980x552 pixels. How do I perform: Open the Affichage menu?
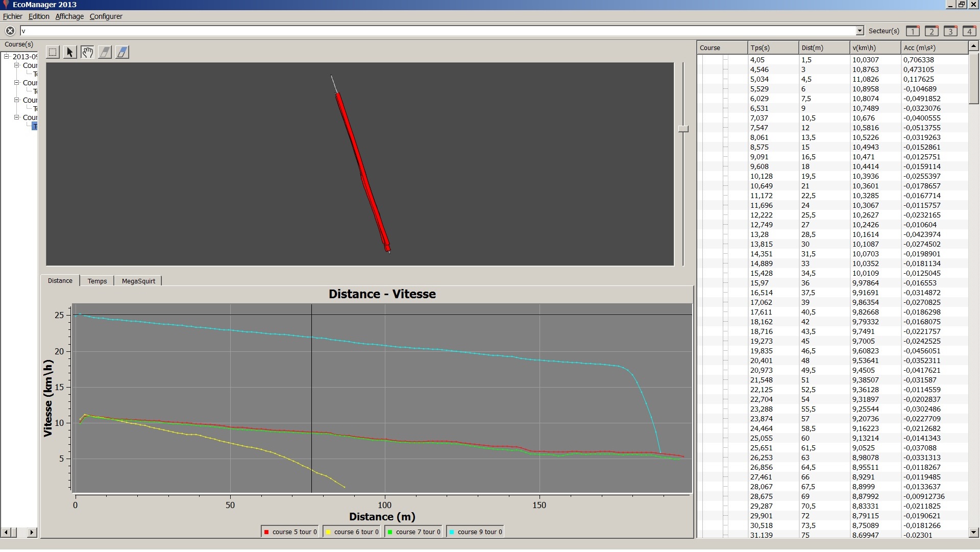69,16
